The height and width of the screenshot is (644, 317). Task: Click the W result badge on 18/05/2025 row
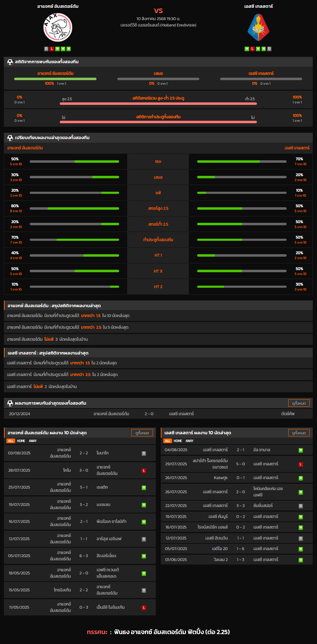[144, 573]
